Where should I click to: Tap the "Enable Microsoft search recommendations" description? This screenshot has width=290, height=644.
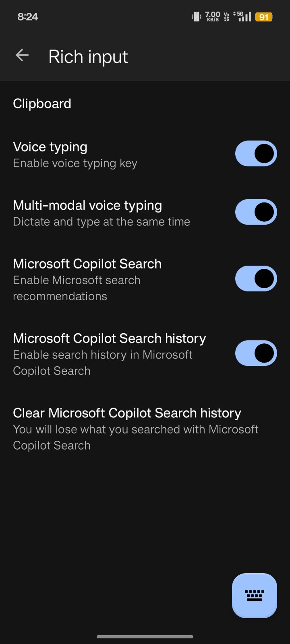point(77,288)
